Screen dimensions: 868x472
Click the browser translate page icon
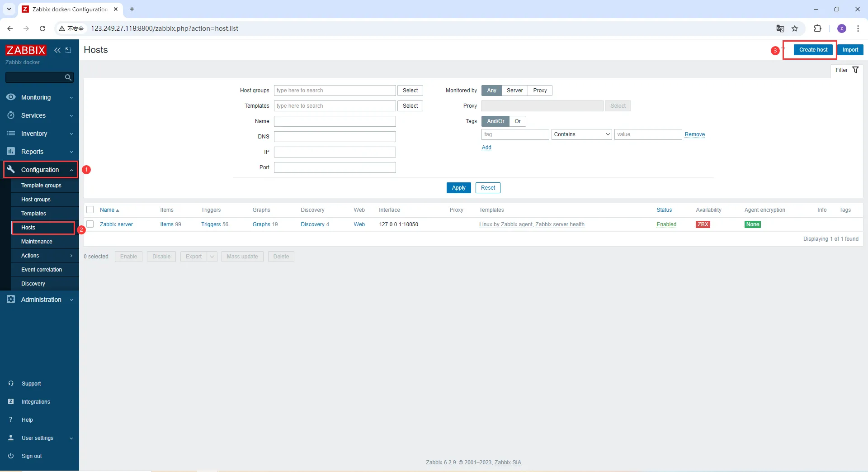coord(780,29)
